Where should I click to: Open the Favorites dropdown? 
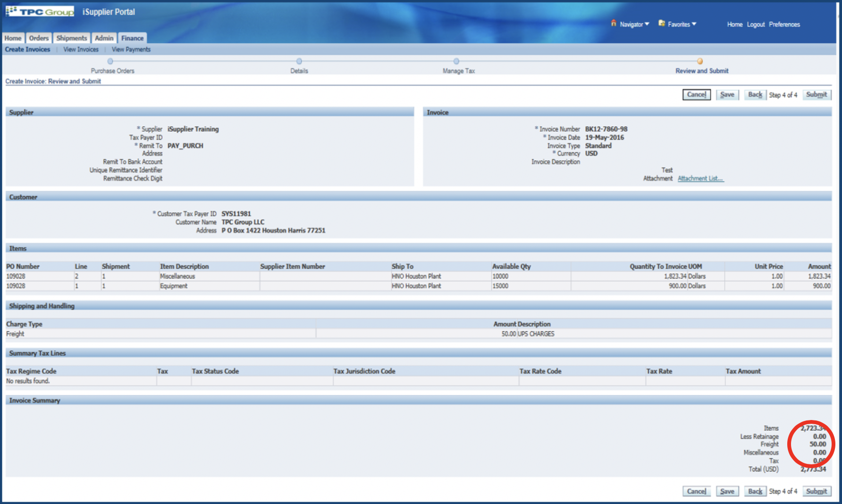coord(682,24)
